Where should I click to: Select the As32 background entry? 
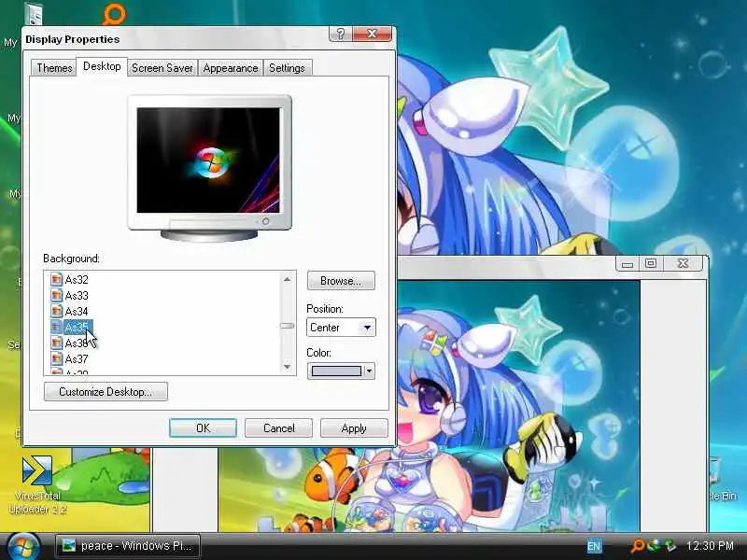pos(77,279)
